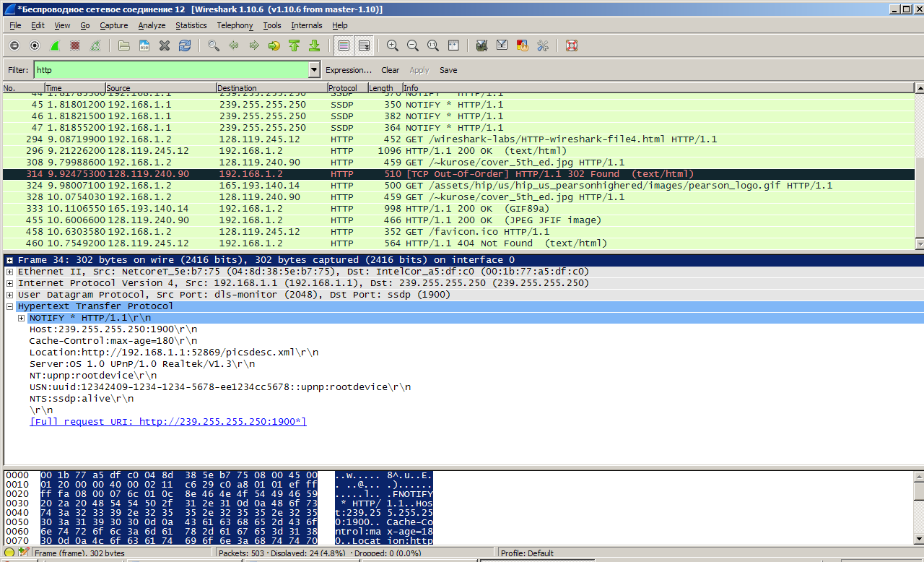Select the Cache-Control:max-age=180 line
The image size is (924, 562).
tap(113, 341)
